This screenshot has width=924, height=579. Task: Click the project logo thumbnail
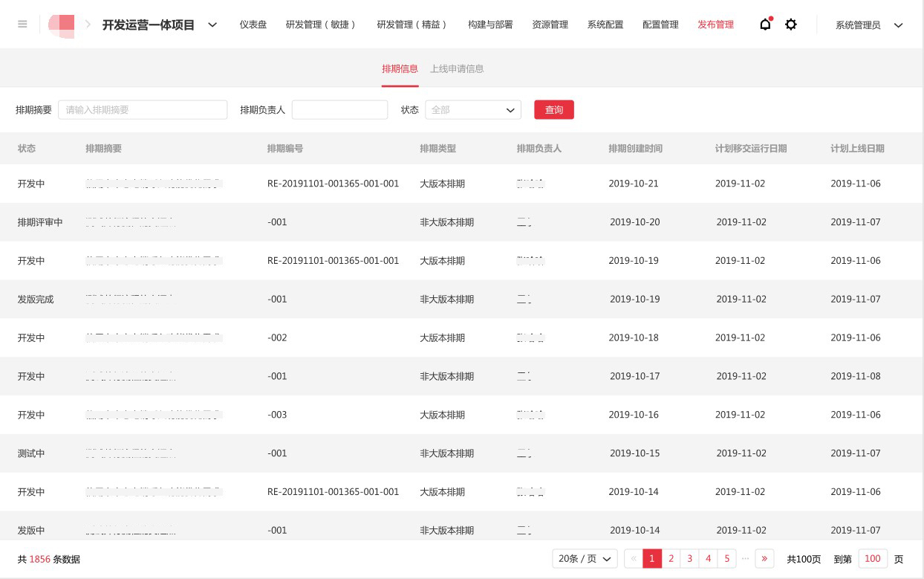click(62, 25)
